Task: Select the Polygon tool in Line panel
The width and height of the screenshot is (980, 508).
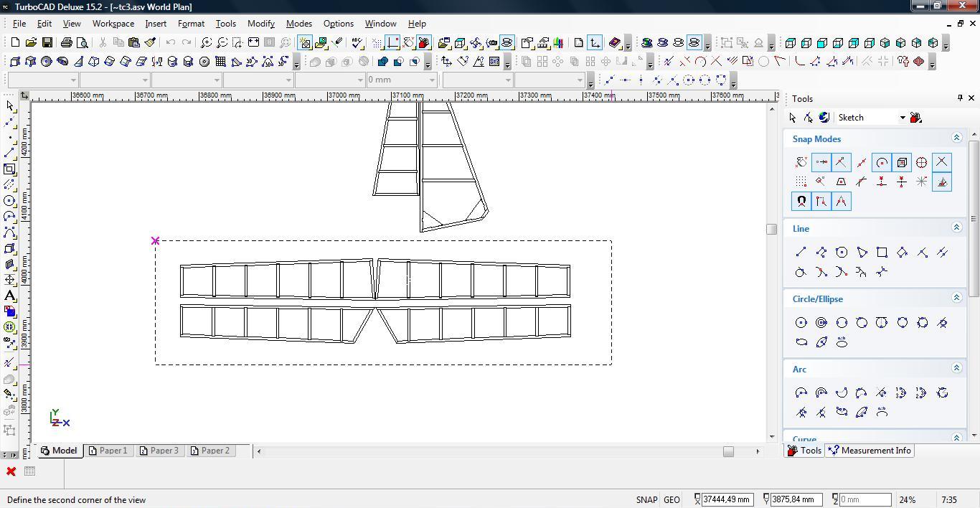Action: point(842,252)
